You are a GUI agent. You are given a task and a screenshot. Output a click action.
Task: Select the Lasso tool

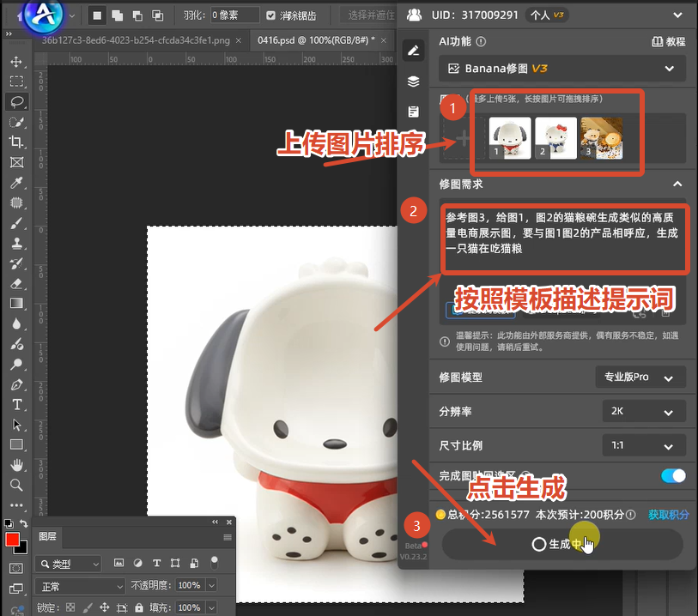pyautogui.click(x=17, y=101)
